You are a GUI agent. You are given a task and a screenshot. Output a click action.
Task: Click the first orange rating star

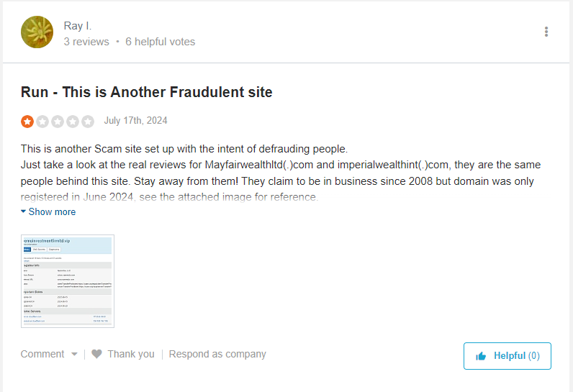pyautogui.click(x=27, y=121)
